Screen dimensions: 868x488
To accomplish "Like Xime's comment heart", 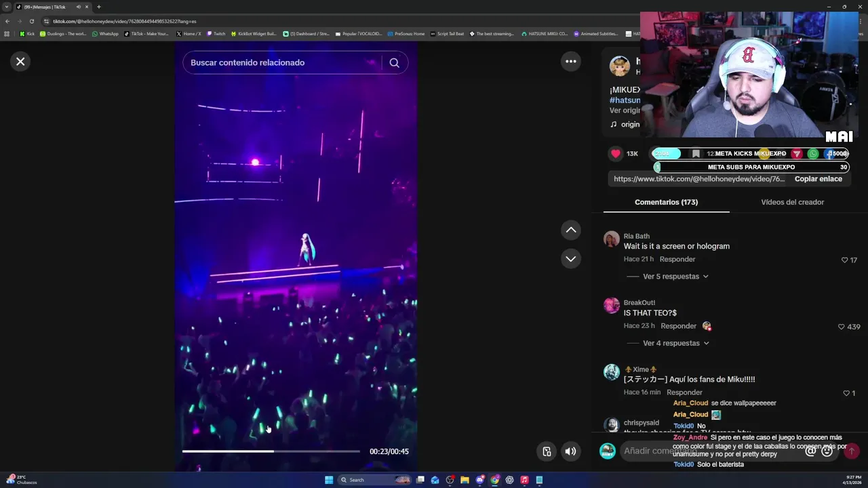I will 846,393.
